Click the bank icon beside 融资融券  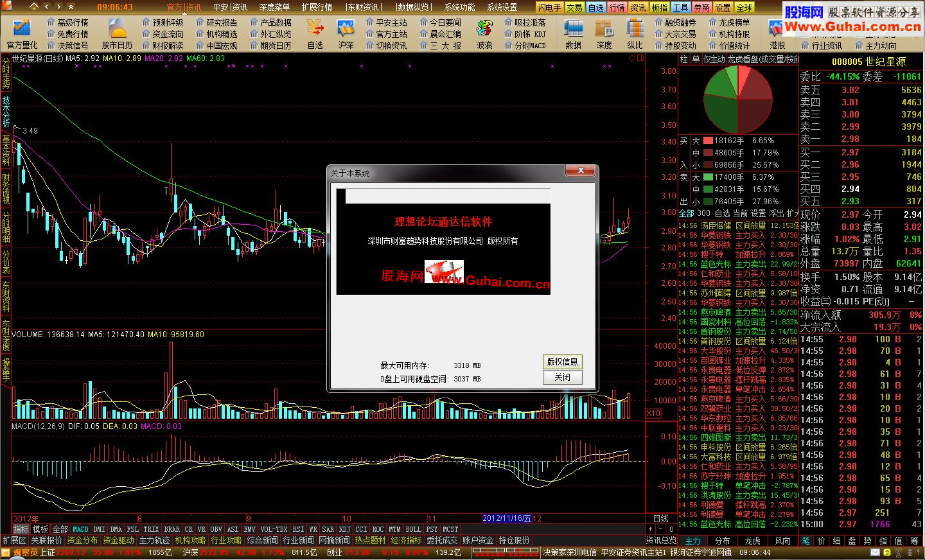(658, 22)
